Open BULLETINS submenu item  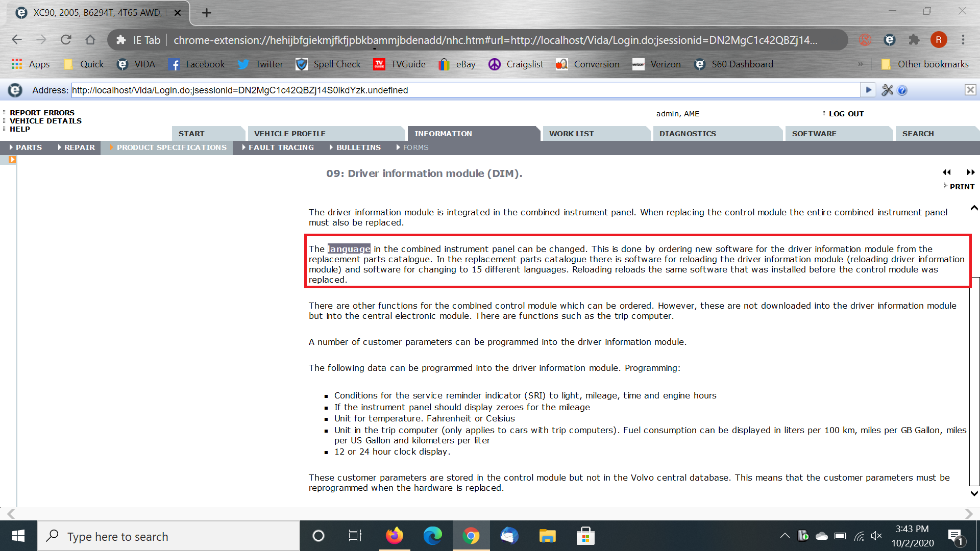click(358, 147)
